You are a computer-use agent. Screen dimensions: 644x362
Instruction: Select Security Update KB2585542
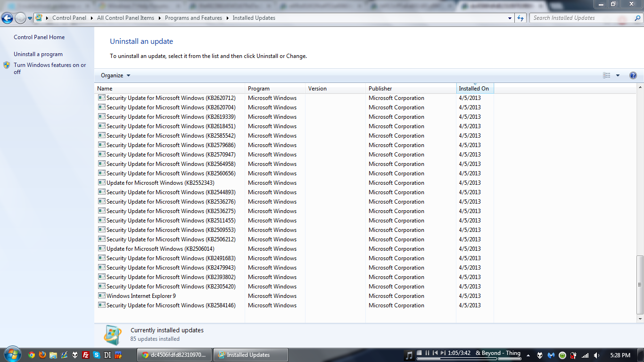click(x=295, y=136)
